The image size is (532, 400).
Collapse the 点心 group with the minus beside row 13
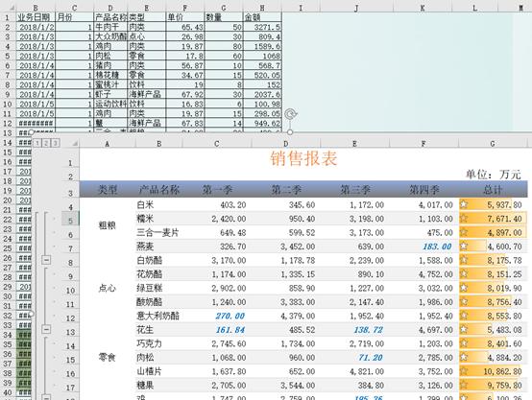click(x=46, y=329)
